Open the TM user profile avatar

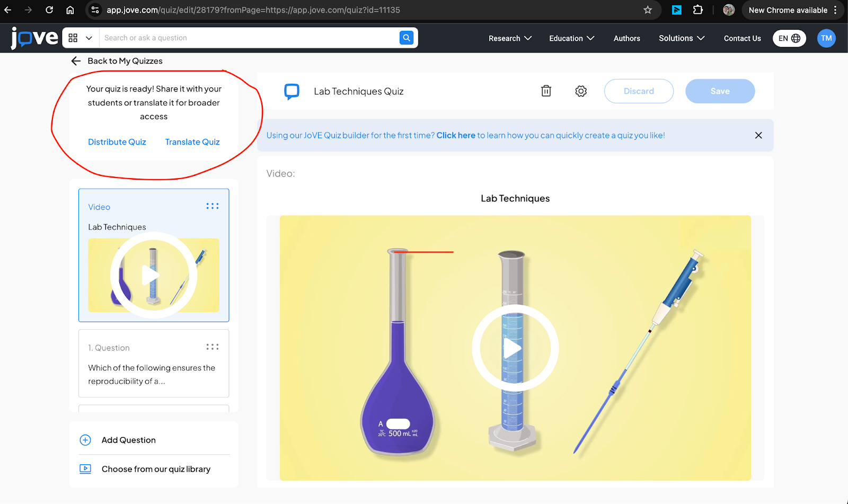[x=826, y=38]
